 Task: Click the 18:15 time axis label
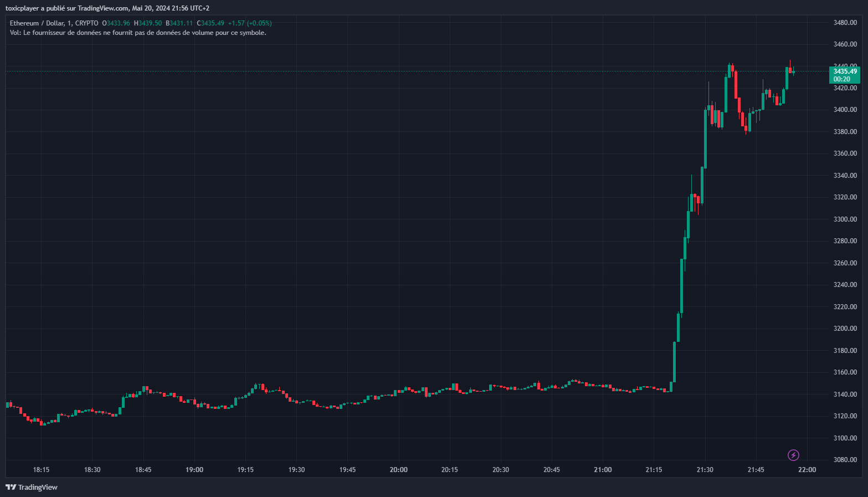(x=41, y=470)
